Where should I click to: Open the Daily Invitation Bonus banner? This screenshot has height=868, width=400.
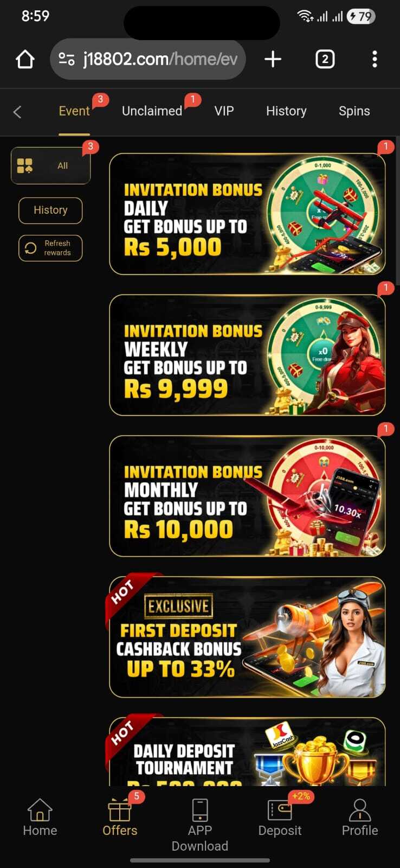point(248,214)
